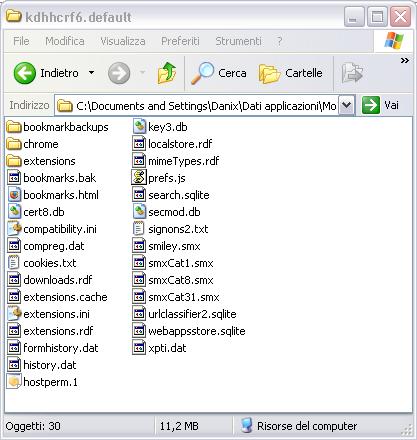The width and height of the screenshot is (417, 440).
Task: Click the webappsstore.sqlite file name
Action: click(x=197, y=331)
